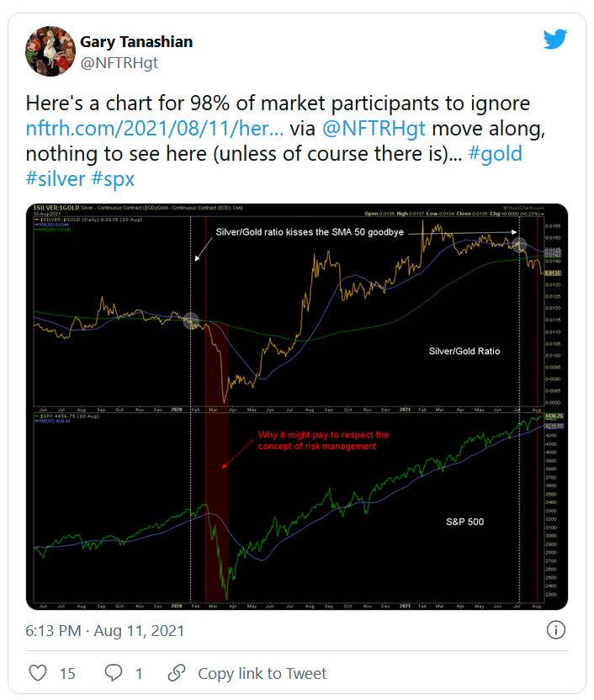This screenshot has height=700, width=594.
Task: Click the red risk management annotation text
Action: click(323, 440)
